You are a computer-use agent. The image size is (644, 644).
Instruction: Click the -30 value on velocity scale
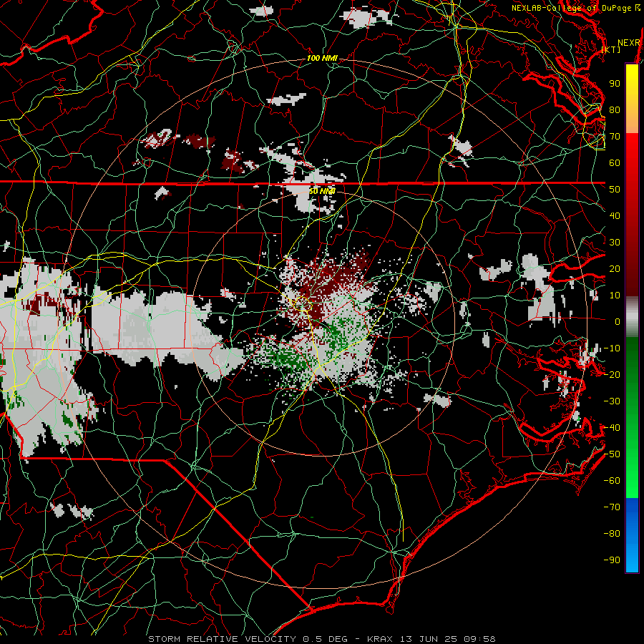[612, 401]
